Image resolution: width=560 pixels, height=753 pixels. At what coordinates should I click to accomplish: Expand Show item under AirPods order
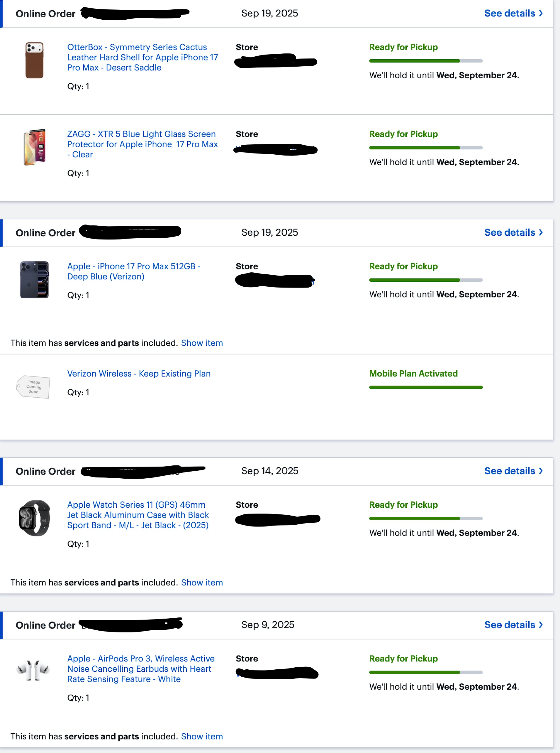[202, 736]
